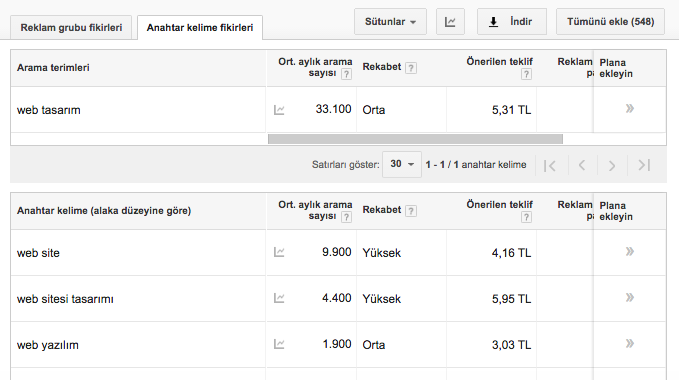Go to previous page of results
Screen dimensions: 679x380
[x=582, y=165]
